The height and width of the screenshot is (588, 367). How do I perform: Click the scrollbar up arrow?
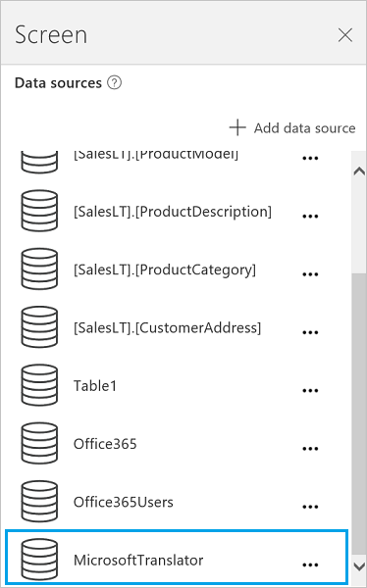pyautogui.click(x=359, y=171)
